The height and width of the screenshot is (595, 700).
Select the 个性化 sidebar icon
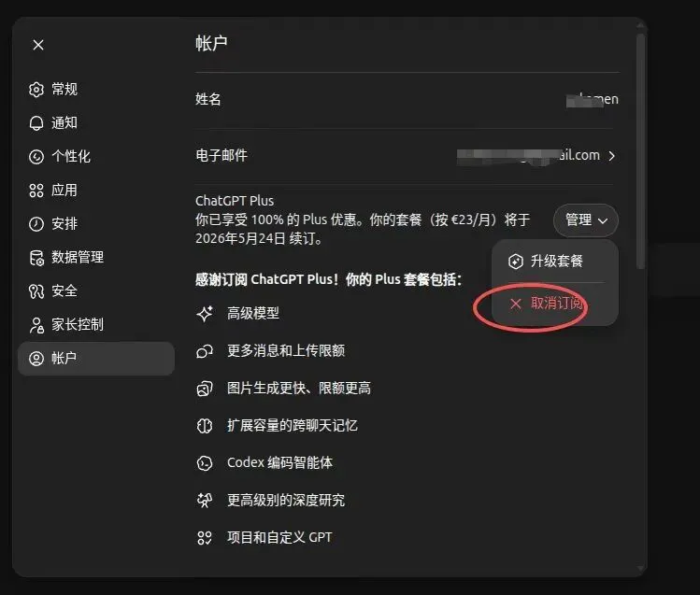[x=36, y=157]
